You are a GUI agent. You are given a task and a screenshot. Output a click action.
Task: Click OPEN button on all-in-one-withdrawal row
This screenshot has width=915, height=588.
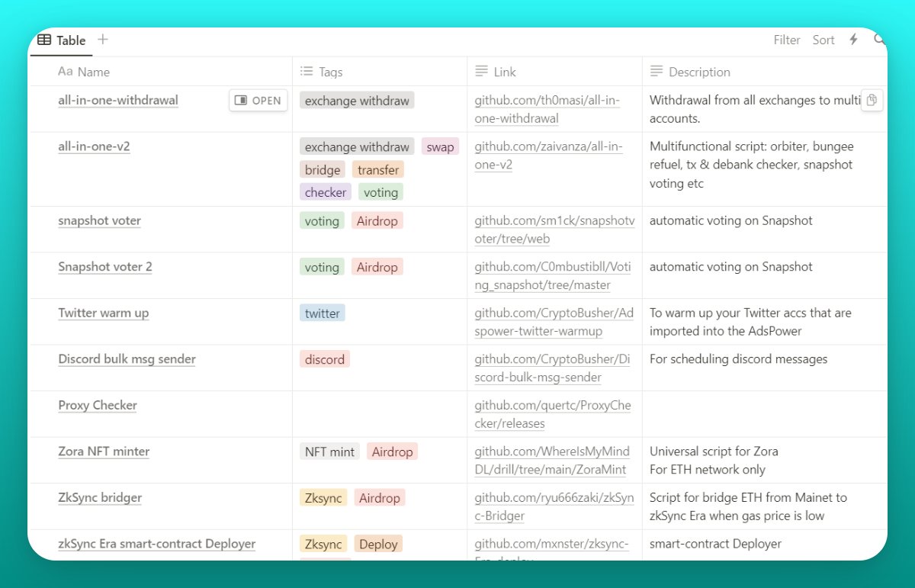pyautogui.click(x=258, y=100)
